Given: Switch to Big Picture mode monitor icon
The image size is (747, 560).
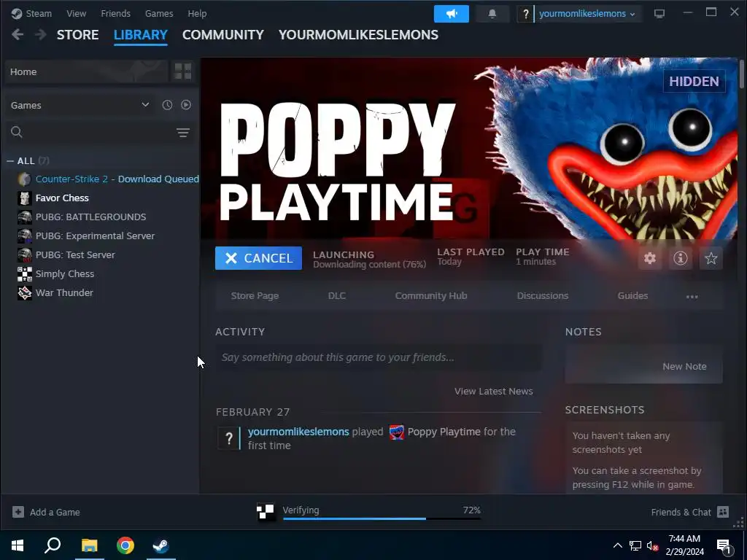Looking at the screenshot, I should click(x=659, y=13).
